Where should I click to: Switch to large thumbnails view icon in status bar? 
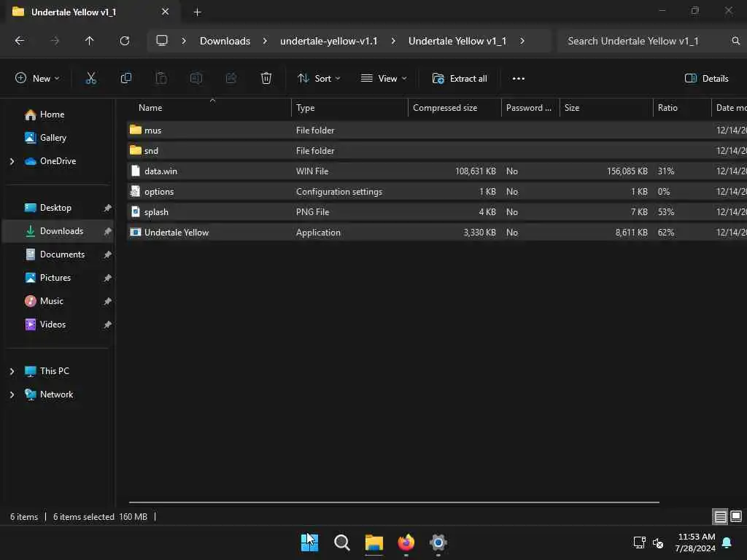pyautogui.click(x=736, y=516)
